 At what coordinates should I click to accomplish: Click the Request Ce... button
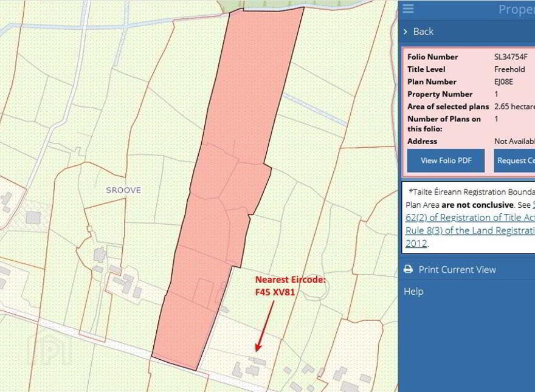(x=514, y=160)
